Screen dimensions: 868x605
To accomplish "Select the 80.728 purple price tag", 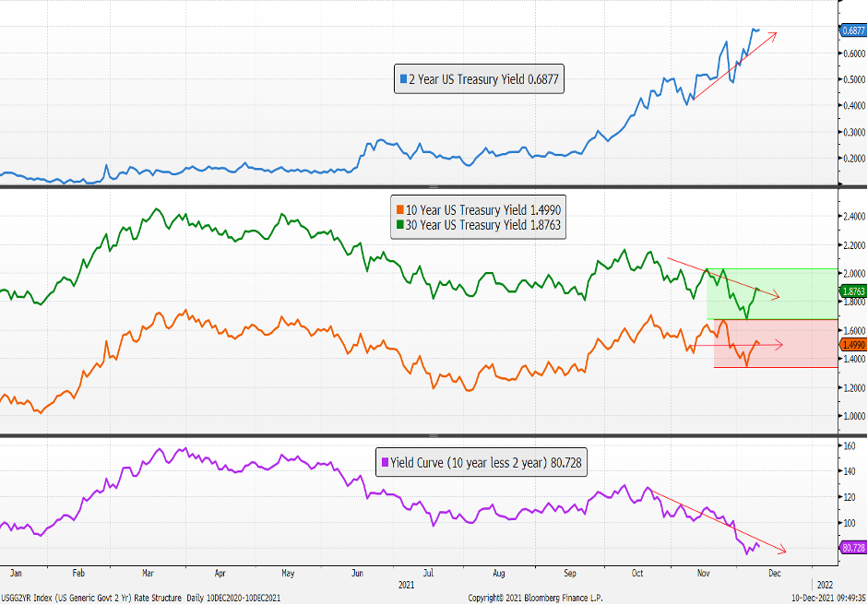I will (853, 548).
